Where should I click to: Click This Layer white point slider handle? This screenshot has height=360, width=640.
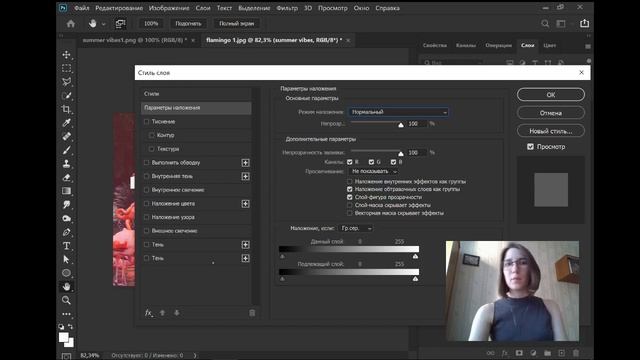pos(415,256)
